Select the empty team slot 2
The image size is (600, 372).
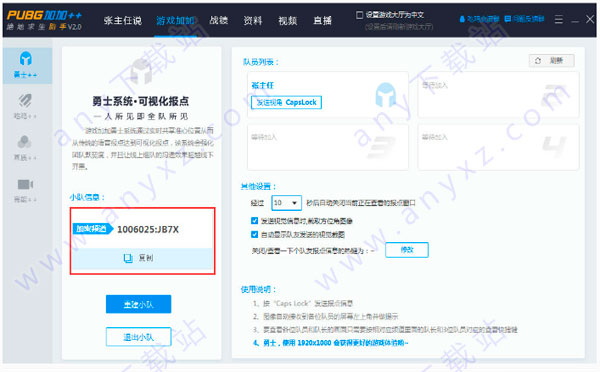coord(498,95)
